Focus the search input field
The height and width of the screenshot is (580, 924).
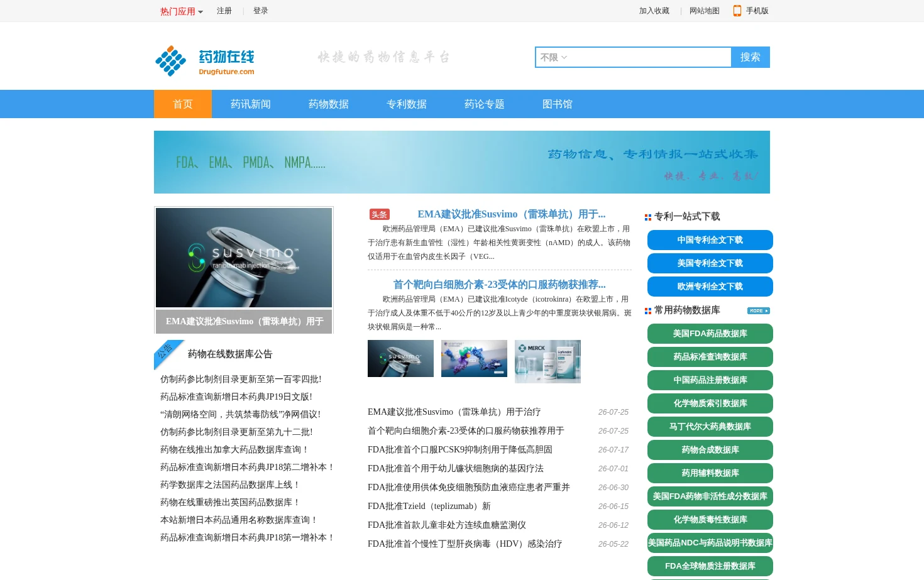coord(650,57)
